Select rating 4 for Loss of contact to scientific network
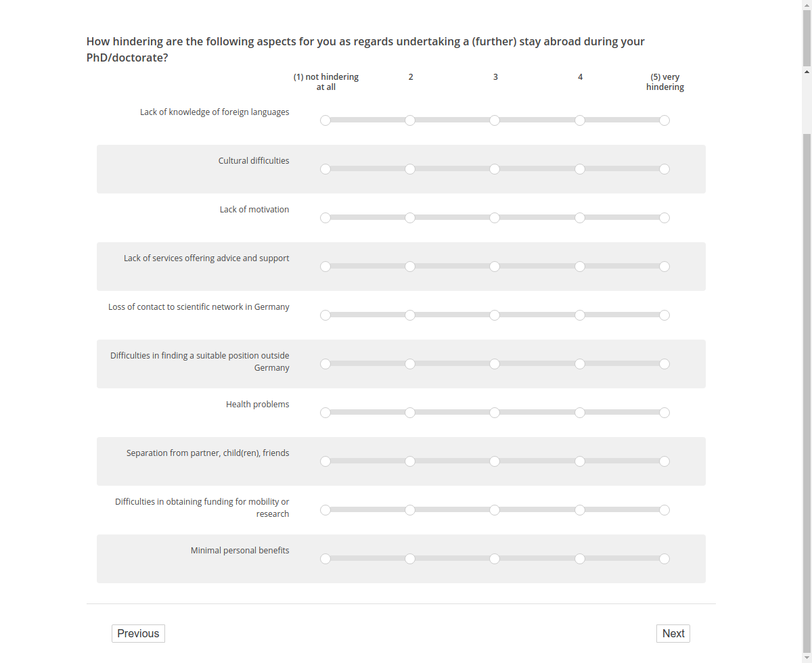 [580, 315]
